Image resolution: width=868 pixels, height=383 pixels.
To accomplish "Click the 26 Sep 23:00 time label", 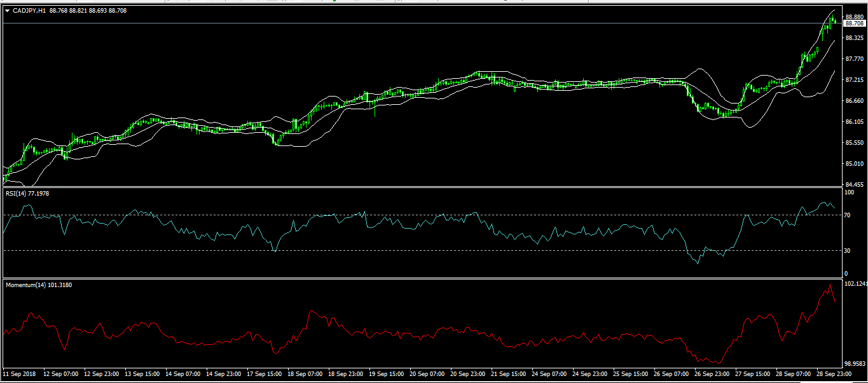I will [713, 374].
